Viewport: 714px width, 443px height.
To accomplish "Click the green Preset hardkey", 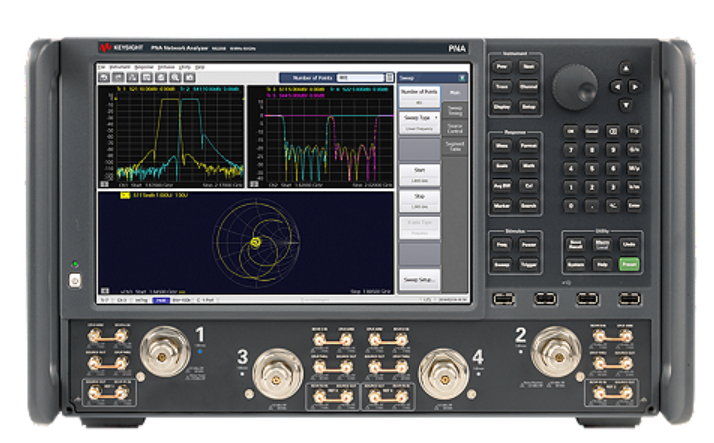I will coord(629,264).
